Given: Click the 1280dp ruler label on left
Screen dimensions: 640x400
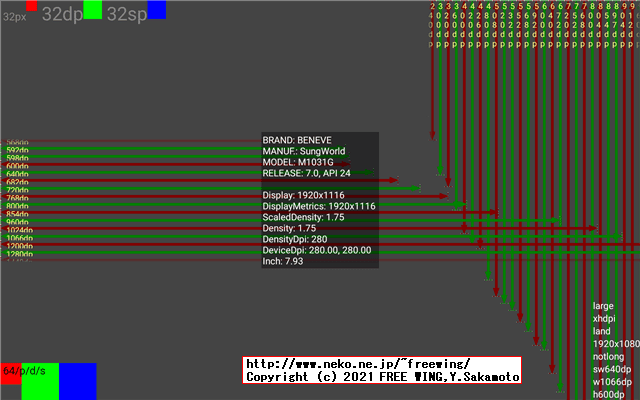Looking at the screenshot, I should click(18, 255).
